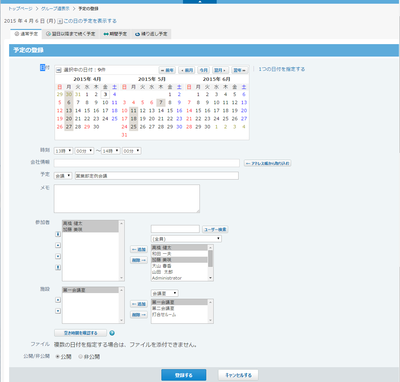Click the この日の予定を表示する link

point(90,21)
